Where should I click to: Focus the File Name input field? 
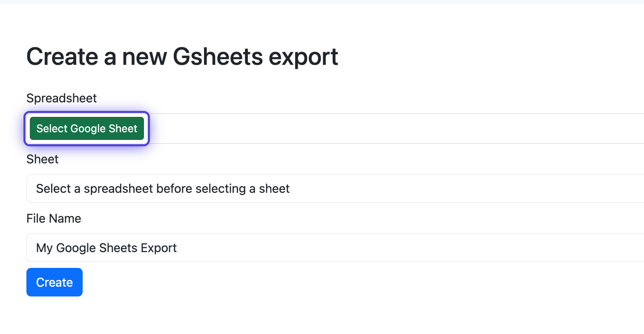click(335, 247)
